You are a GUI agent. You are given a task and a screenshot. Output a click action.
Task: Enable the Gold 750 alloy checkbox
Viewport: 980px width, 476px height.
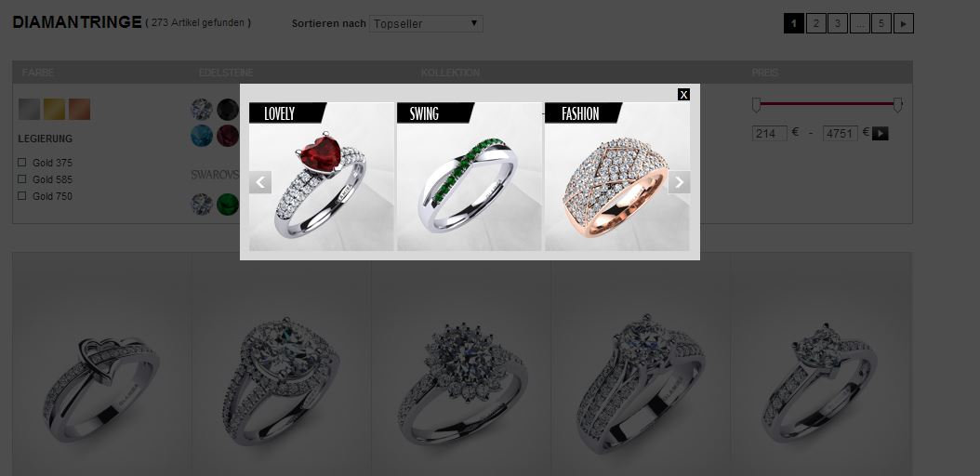22,196
